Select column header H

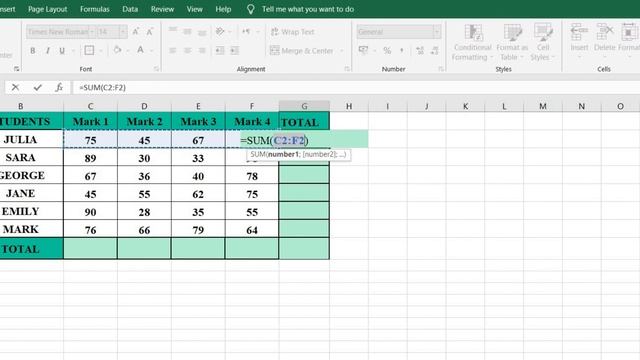(x=349, y=106)
